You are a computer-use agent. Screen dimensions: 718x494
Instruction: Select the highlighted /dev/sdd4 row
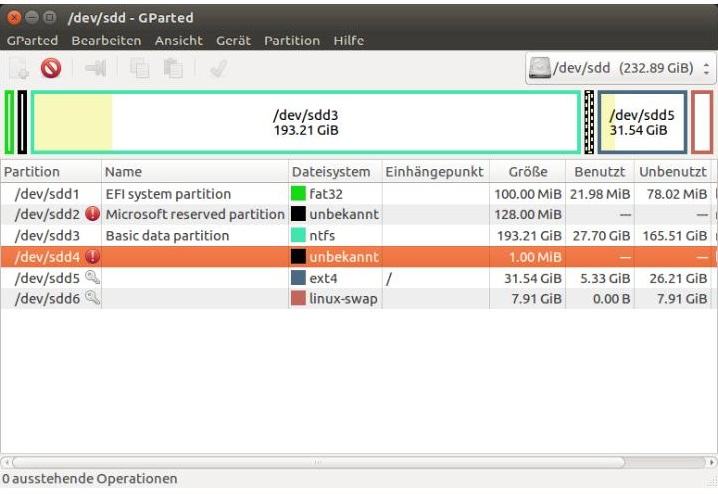pos(358,256)
